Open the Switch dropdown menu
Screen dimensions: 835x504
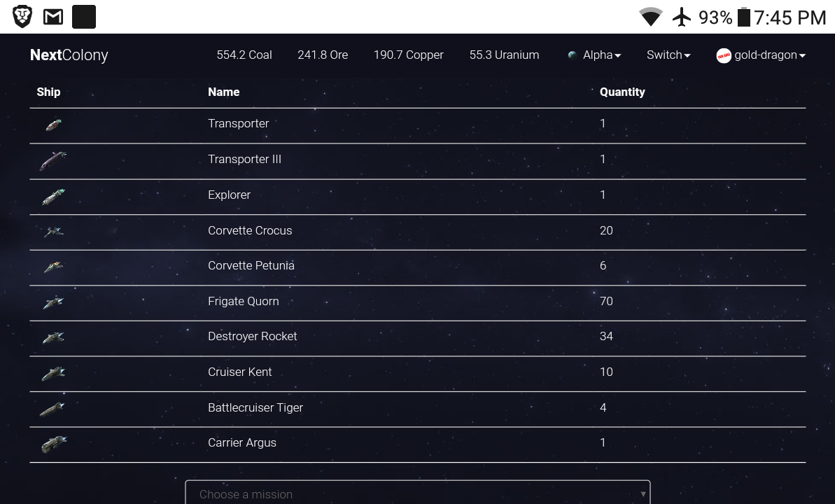tap(668, 55)
